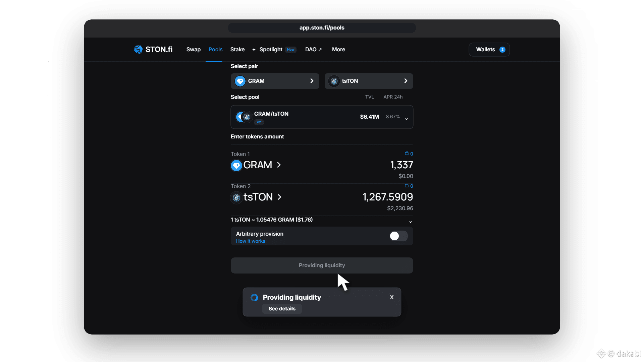Image resolution: width=644 pixels, height=362 pixels.
Task: Click the v2 badge on the pool
Action: tap(259, 122)
